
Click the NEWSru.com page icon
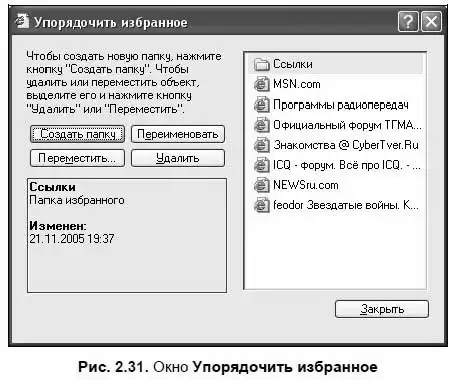click(262, 185)
